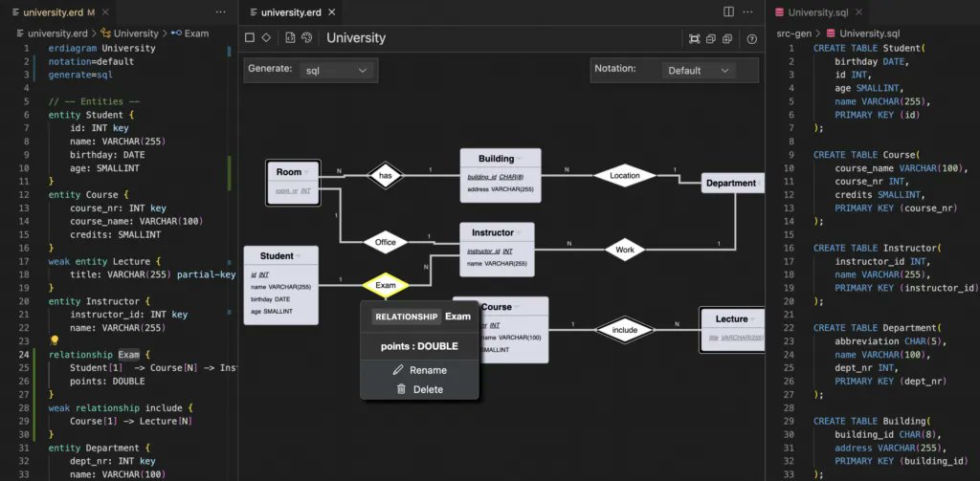Click the database icon in the SQL breadcrumb
This screenshot has height=481, width=980.
(831, 33)
